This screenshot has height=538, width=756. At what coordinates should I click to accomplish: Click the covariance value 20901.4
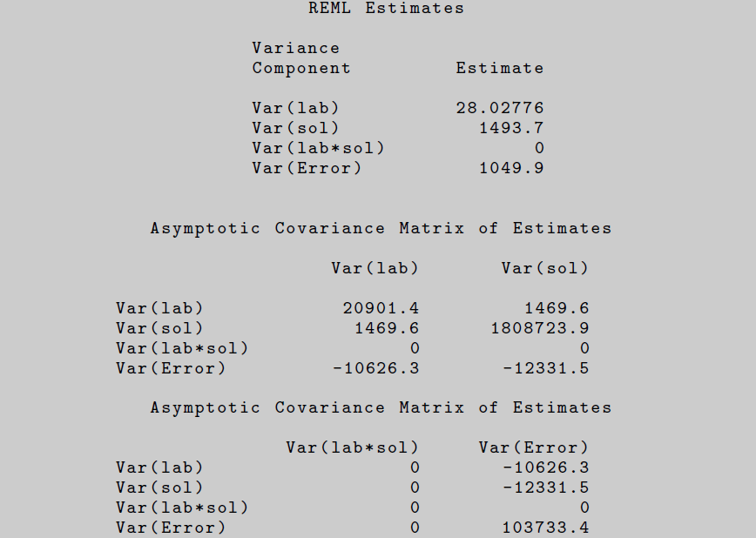[x=381, y=308]
